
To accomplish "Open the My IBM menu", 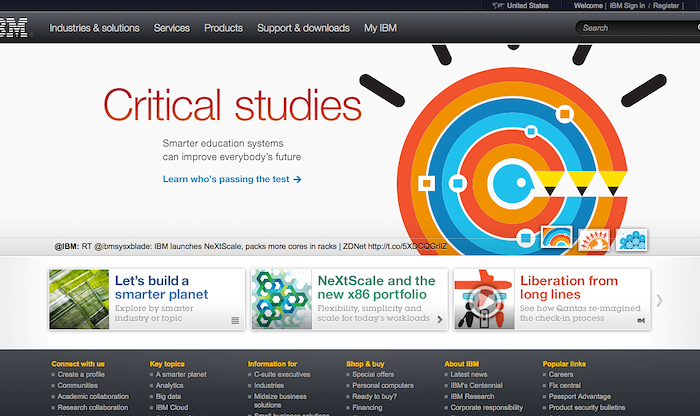I will tap(380, 28).
